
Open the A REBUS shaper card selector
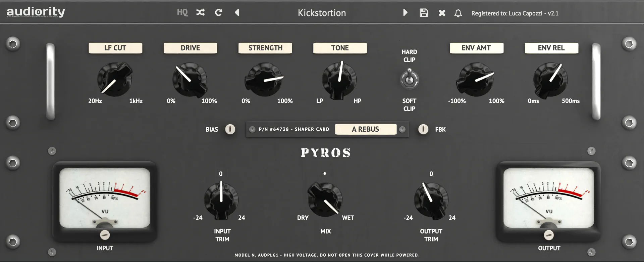click(x=366, y=129)
